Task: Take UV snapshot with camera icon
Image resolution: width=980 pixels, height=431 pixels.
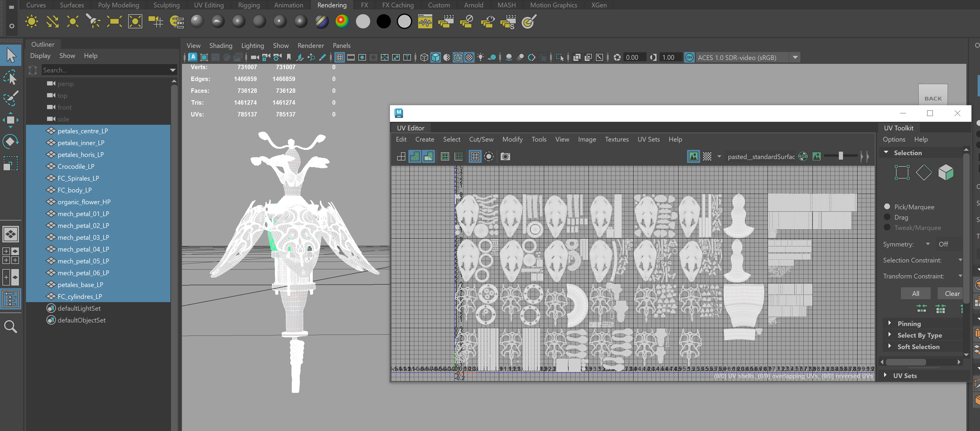Action: click(505, 157)
